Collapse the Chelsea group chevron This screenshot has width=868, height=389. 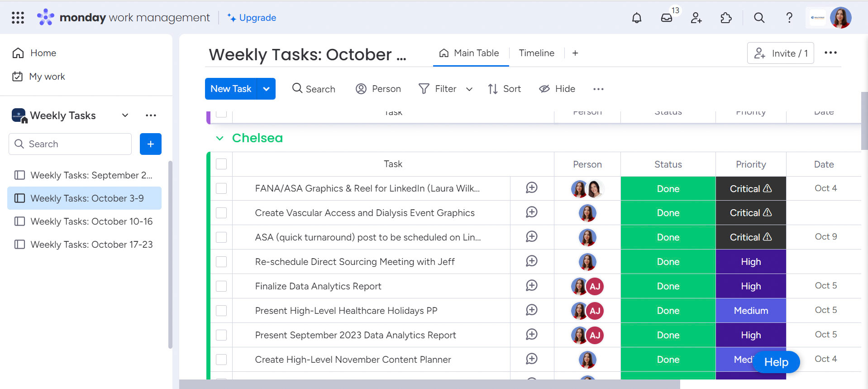click(220, 138)
